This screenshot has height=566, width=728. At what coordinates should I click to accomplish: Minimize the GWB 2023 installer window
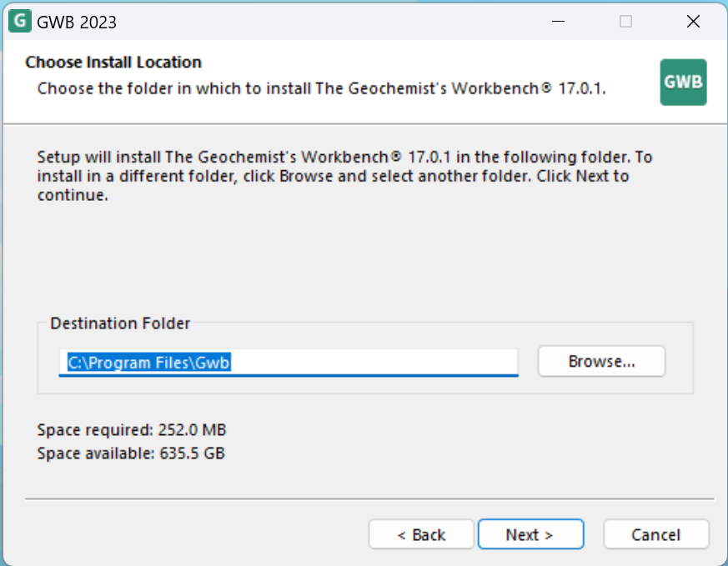point(558,22)
